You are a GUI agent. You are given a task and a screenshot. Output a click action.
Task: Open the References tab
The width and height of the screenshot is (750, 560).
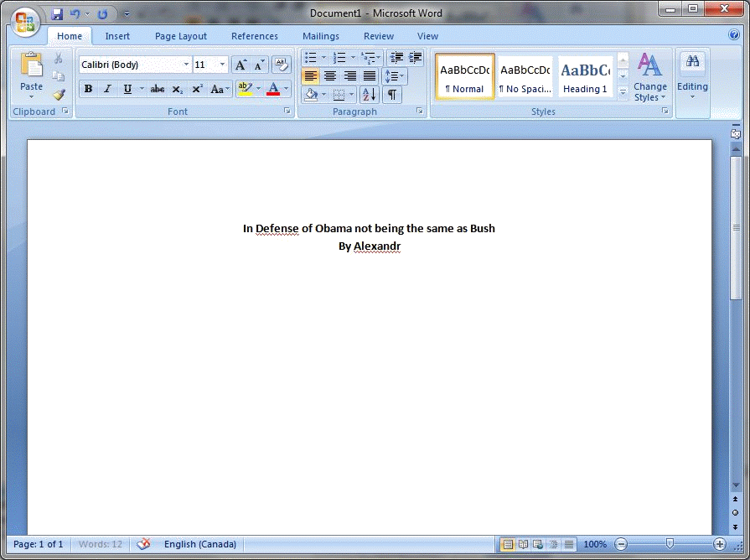click(x=255, y=36)
